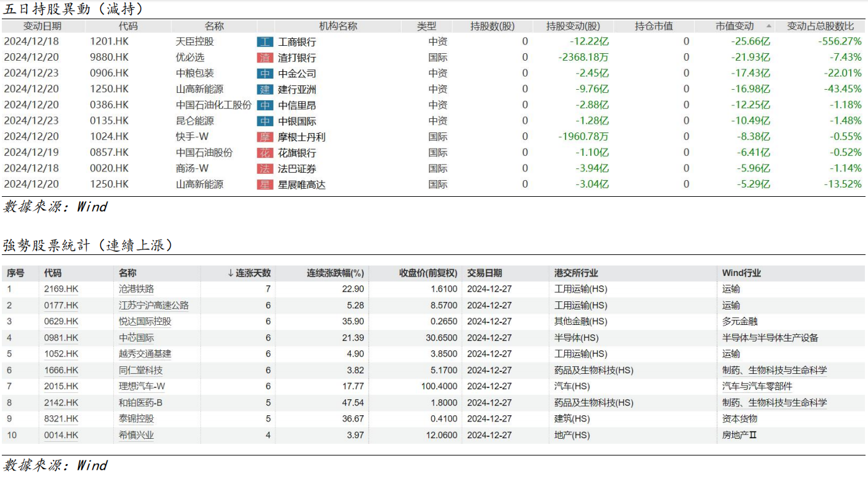Select the 天臣控股 name cell
Image resolution: width=868 pixels, height=479 pixels.
pyautogui.click(x=195, y=41)
